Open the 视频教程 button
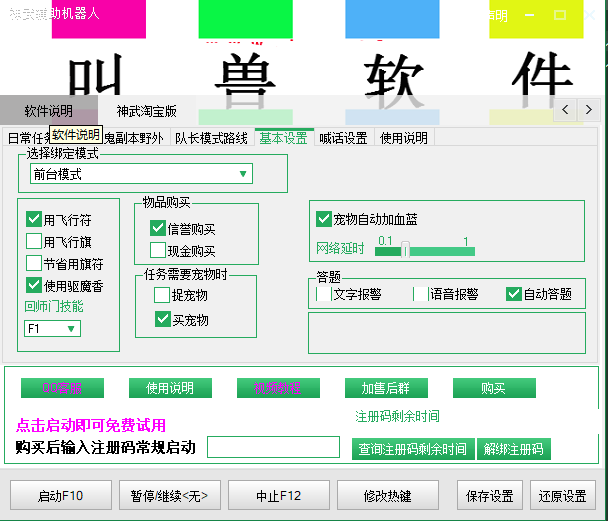The image size is (608, 521). pyautogui.click(x=278, y=388)
